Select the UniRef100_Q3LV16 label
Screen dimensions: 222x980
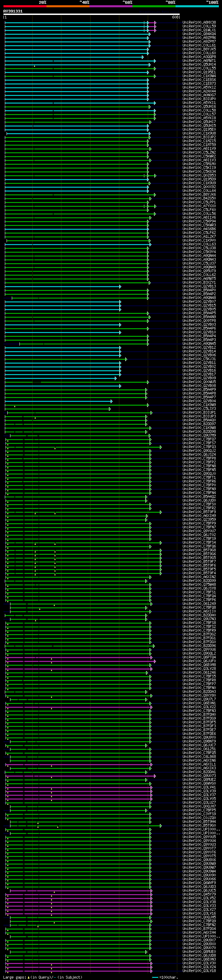coord(199,913)
